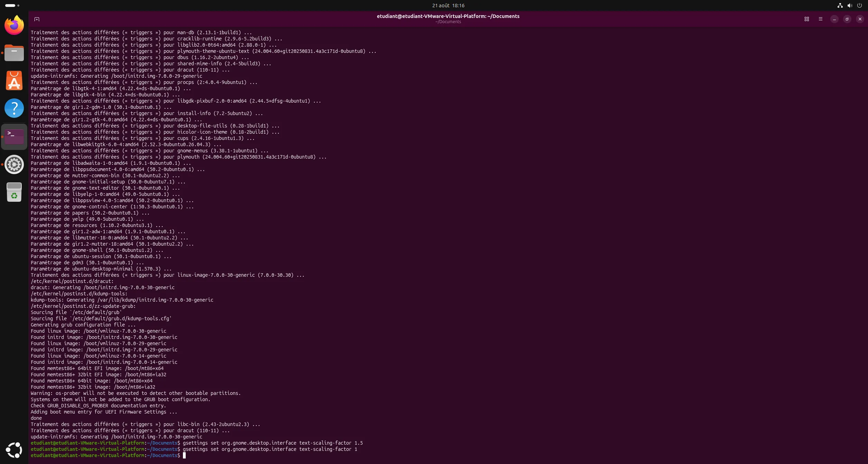Select the Terminal icon in the dock
The width and height of the screenshot is (868, 464).
click(x=14, y=136)
